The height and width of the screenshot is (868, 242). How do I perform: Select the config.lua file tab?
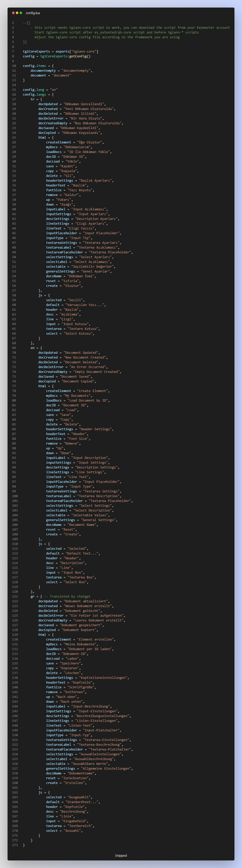click(33, 13)
